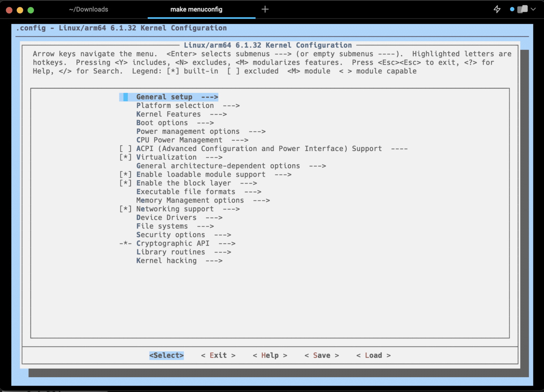Toggle Enable loadable module support checkbox
544x392 pixels.
coord(125,175)
